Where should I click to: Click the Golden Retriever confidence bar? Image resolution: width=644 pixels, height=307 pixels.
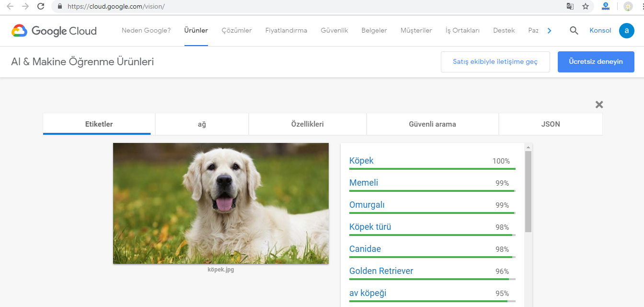pos(432,279)
